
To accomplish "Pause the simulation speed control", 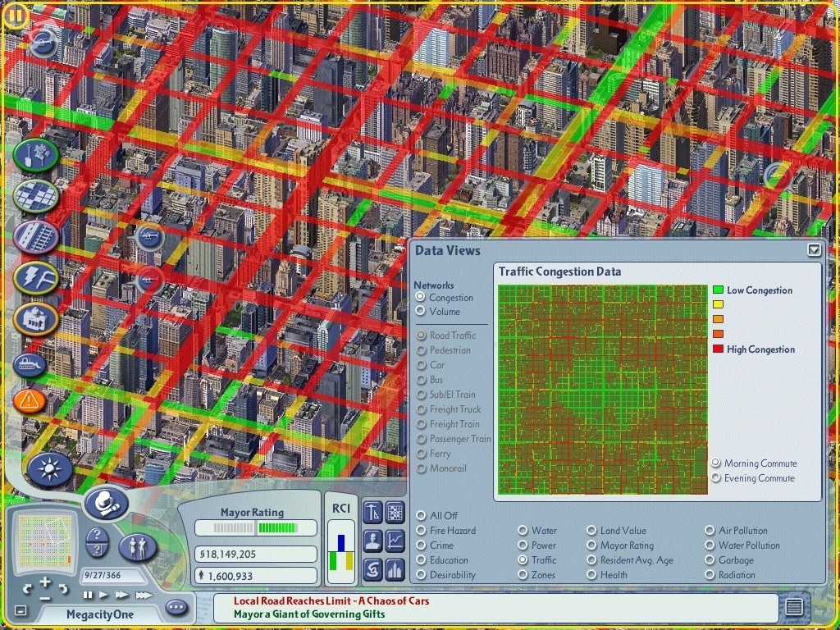I will point(87,595).
